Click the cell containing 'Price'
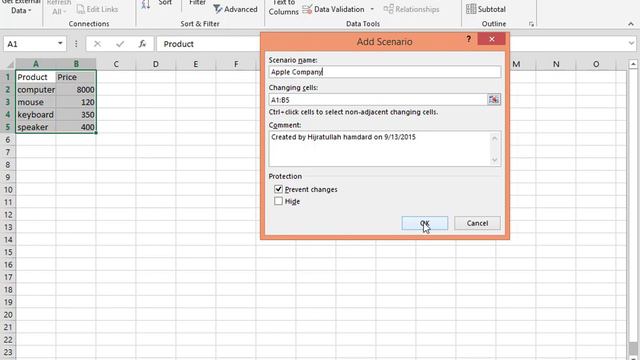This screenshot has width=640, height=360. (x=76, y=77)
